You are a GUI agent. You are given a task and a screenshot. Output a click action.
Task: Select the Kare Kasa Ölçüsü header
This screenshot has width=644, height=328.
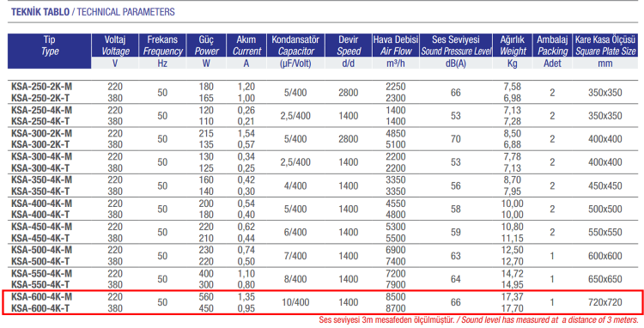605,46
